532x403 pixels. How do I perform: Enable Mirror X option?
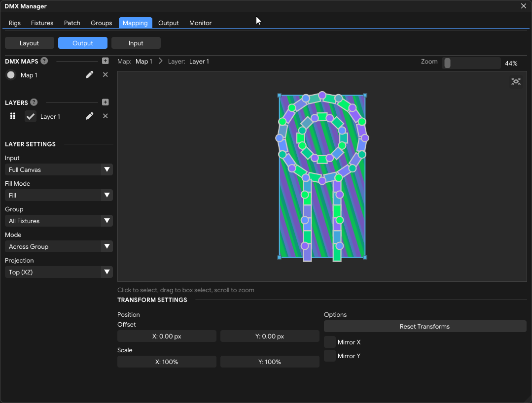(x=330, y=342)
